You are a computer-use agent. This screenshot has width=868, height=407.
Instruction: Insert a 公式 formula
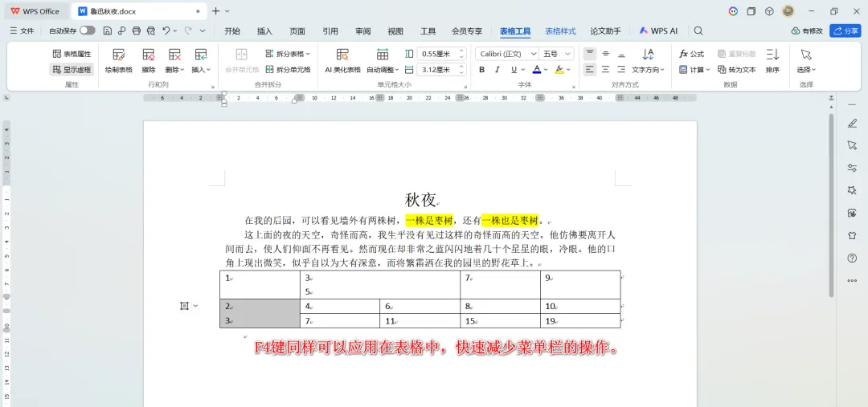coord(691,54)
